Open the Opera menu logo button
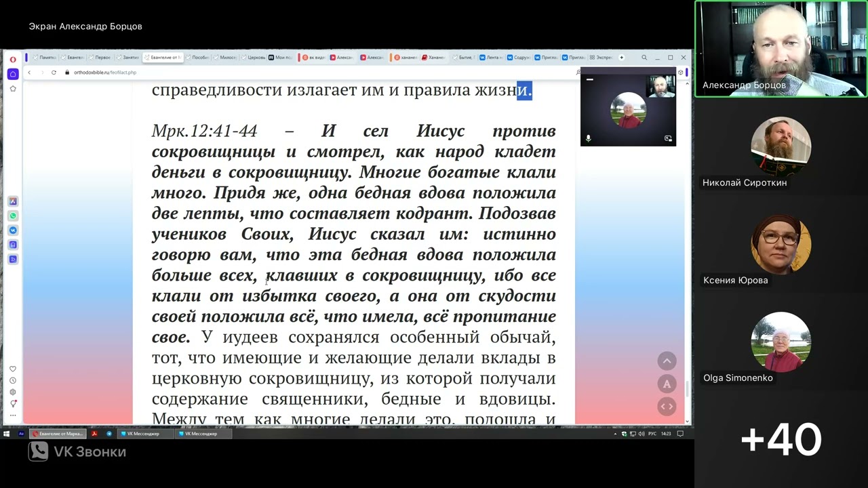The image size is (868, 488). [x=13, y=59]
